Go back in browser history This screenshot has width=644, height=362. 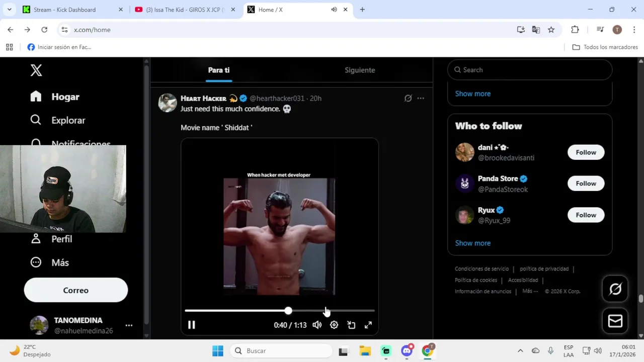pos(11,30)
